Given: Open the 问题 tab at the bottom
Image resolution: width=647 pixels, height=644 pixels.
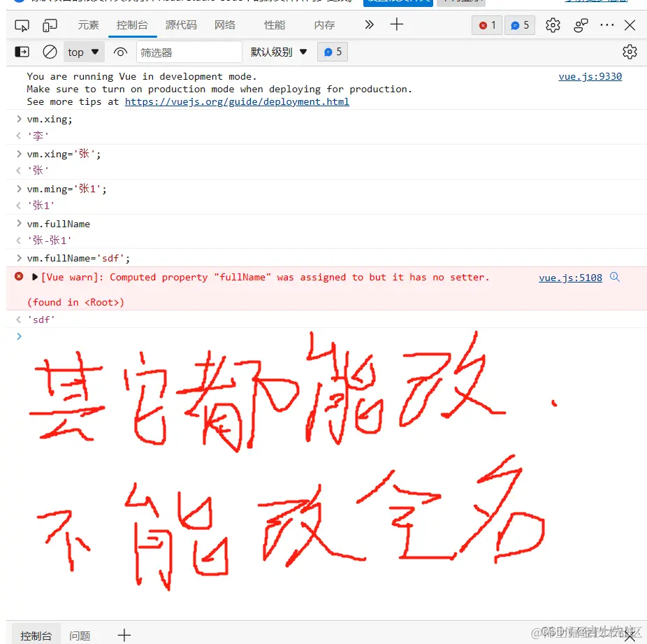Looking at the screenshot, I should 80,634.
